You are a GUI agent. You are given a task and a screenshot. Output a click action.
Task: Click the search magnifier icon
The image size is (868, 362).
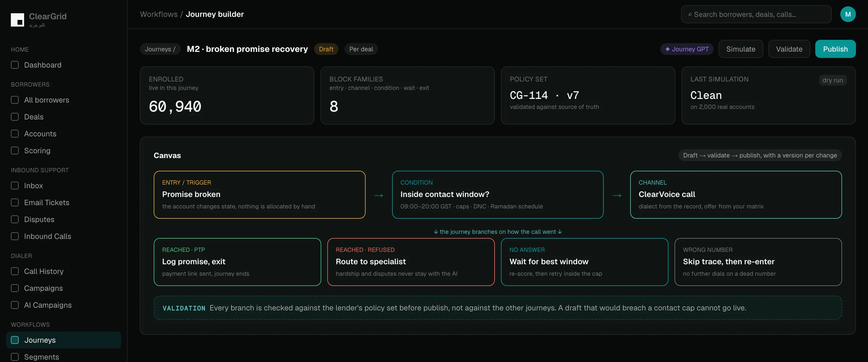(x=690, y=14)
